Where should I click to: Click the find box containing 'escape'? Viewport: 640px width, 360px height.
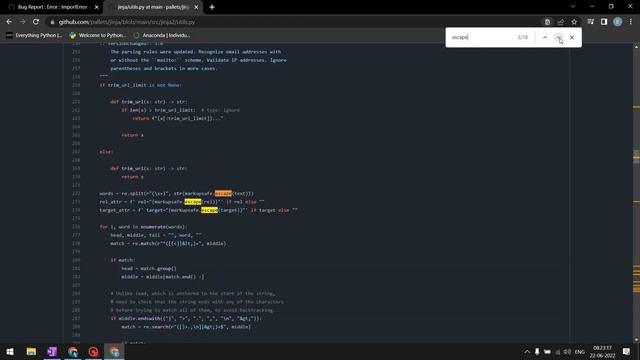click(x=482, y=37)
